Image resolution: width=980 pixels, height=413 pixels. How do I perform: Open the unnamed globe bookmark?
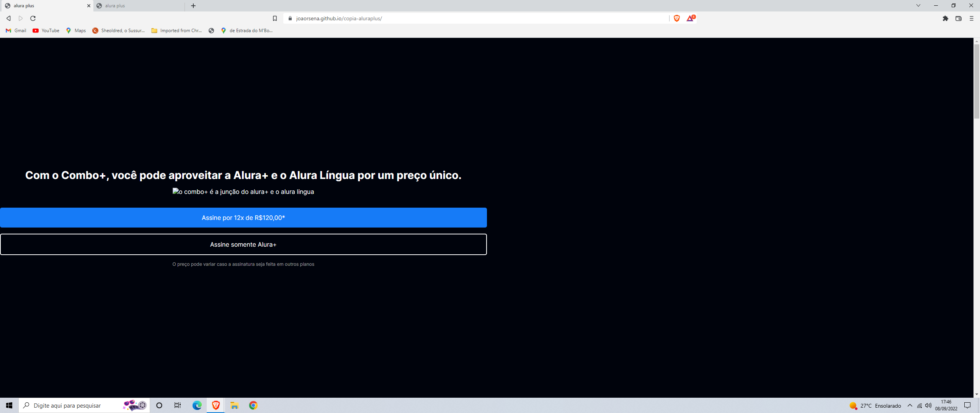click(x=211, y=31)
